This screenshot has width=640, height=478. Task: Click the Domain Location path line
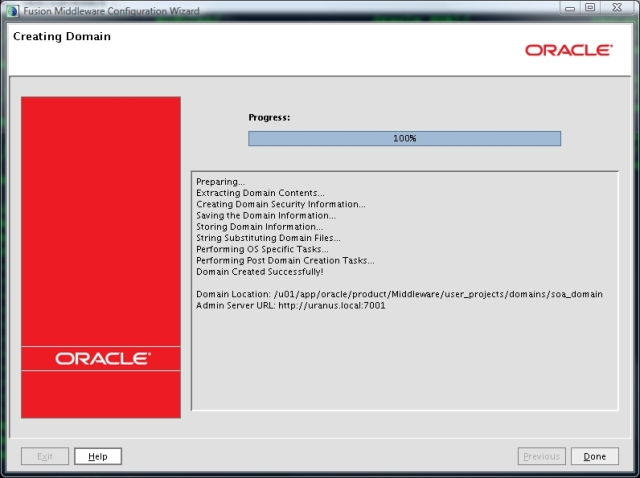pos(399,294)
